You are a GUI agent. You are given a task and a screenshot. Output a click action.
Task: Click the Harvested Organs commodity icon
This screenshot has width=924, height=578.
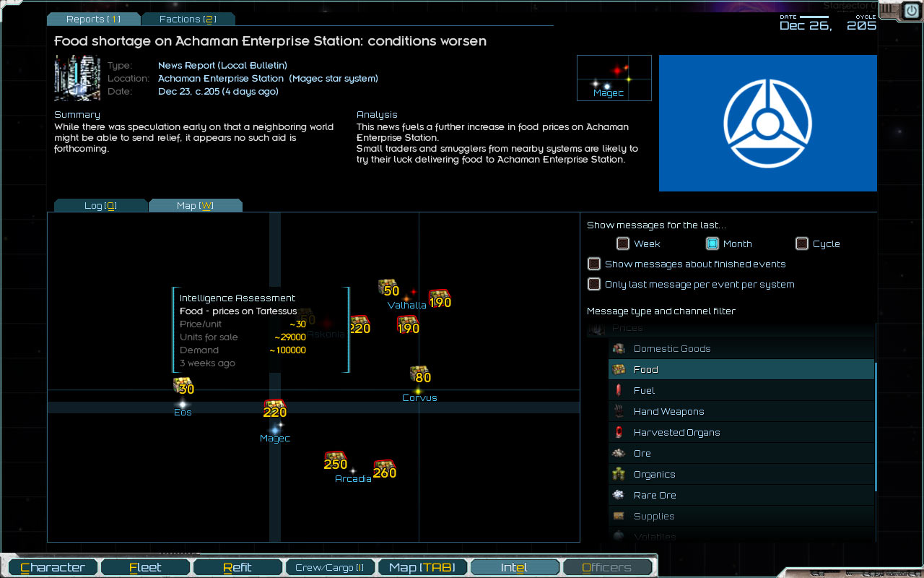point(619,432)
